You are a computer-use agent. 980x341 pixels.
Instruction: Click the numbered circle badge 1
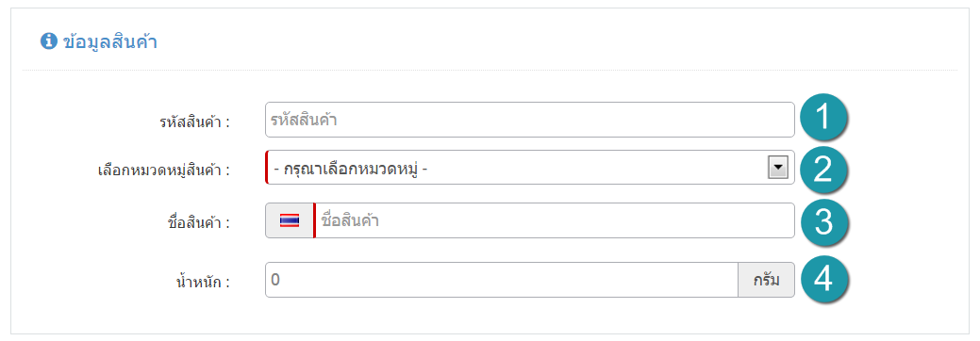(823, 118)
